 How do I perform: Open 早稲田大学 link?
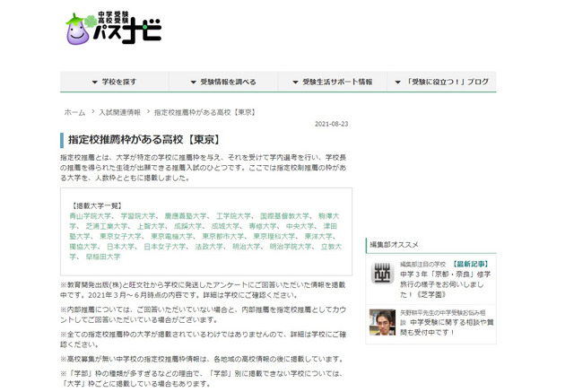(103, 257)
